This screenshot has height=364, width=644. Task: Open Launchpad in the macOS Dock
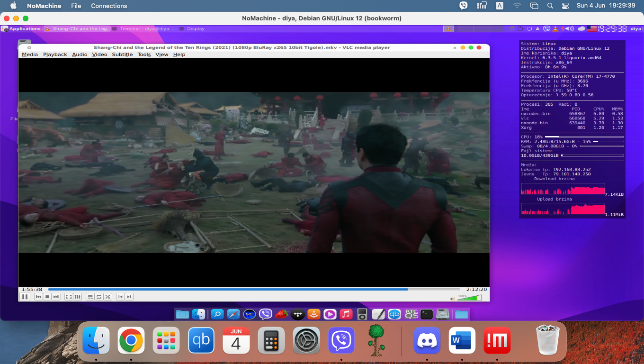pyautogui.click(x=166, y=340)
